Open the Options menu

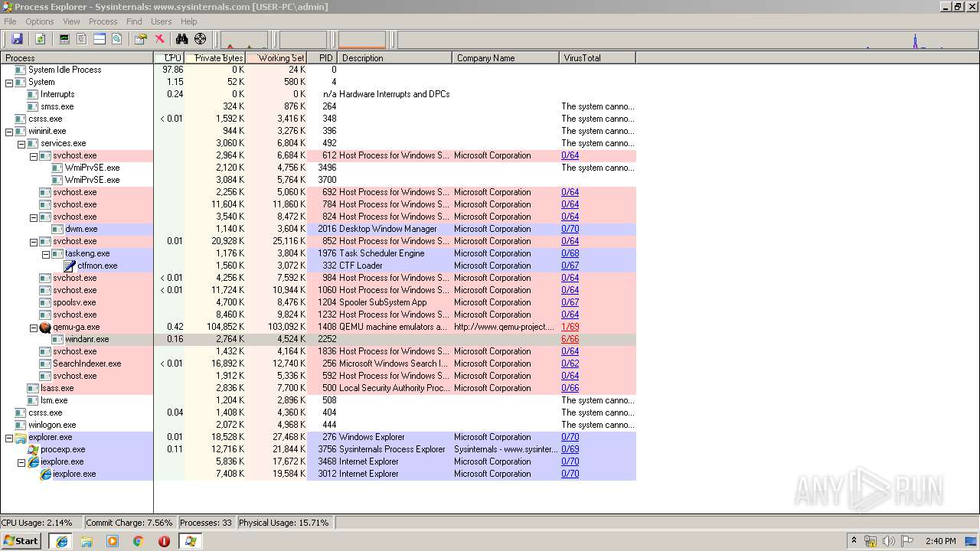click(x=39, y=21)
